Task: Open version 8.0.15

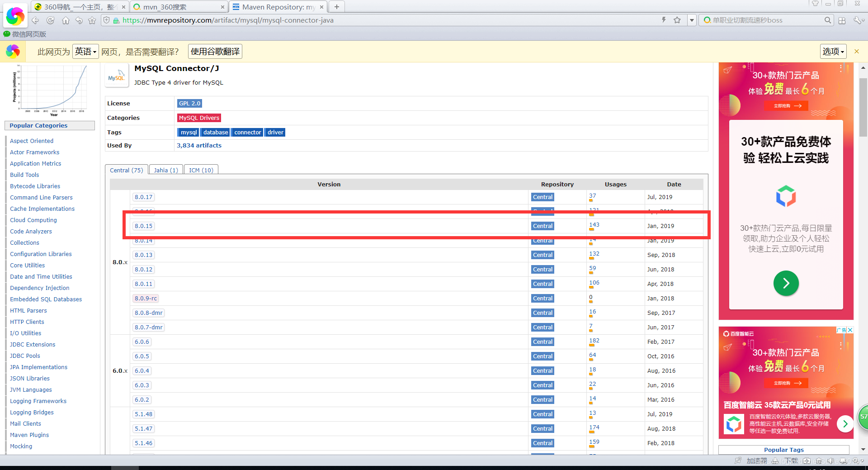Action: click(x=143, y=226)
